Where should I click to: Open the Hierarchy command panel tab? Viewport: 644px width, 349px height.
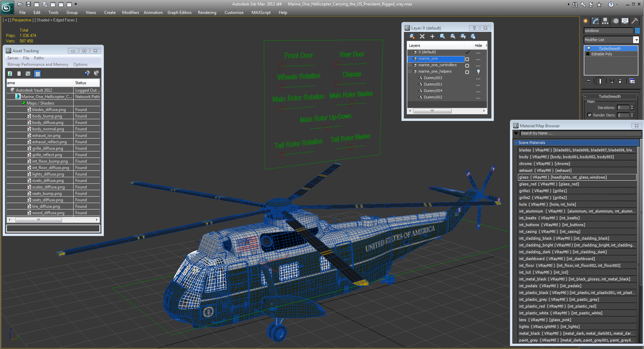[605, 21]
